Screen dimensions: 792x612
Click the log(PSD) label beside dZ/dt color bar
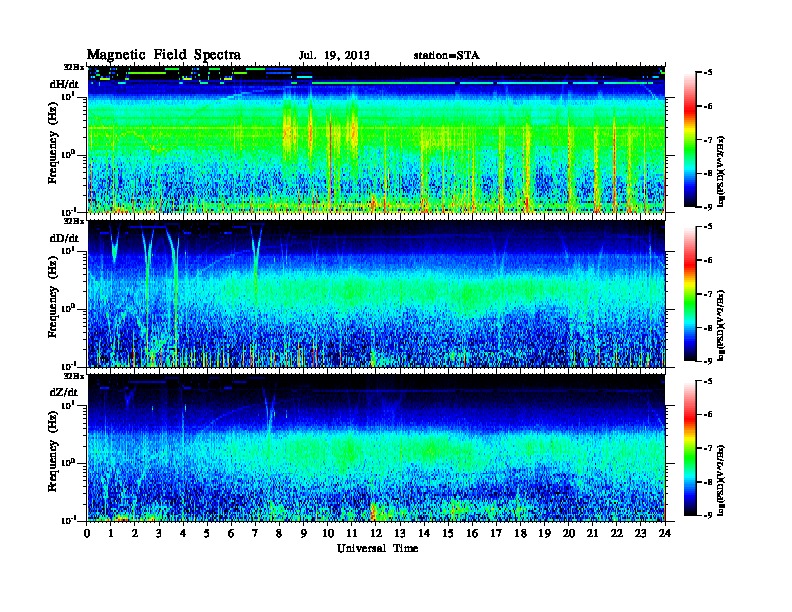721,480
